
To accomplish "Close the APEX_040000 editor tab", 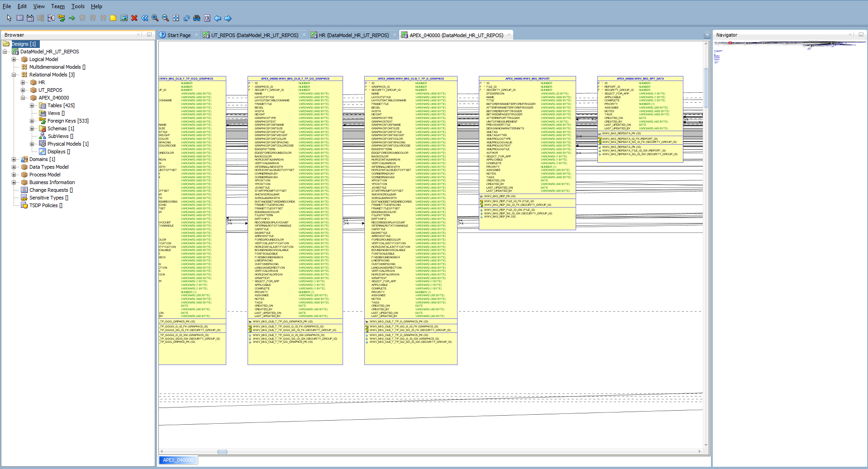I will click(x=509, y=35).
